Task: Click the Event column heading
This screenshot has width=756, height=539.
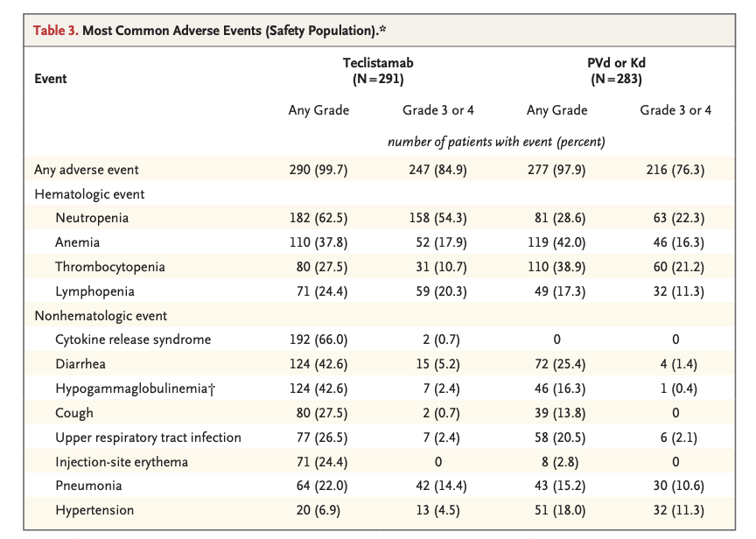Action: click(51, 79)
